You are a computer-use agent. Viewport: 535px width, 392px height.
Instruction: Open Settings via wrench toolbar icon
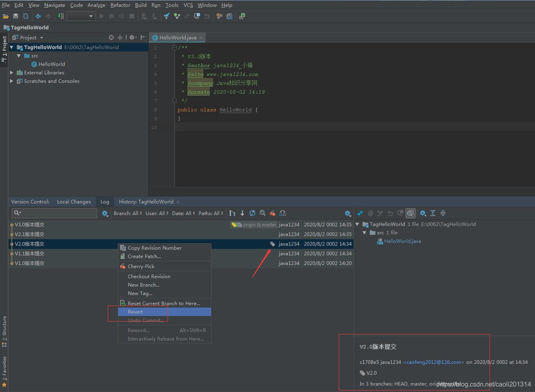click(219, 16)
